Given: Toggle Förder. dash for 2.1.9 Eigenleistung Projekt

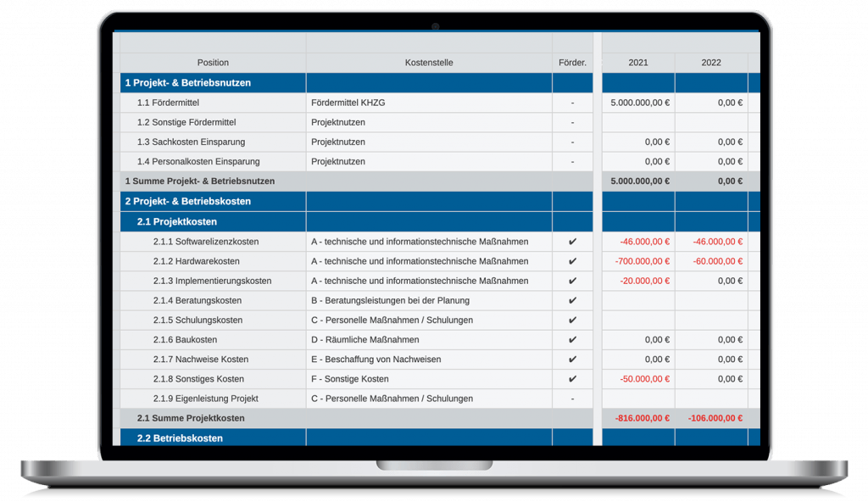Looking at the screenshot, I should point(572,399).
